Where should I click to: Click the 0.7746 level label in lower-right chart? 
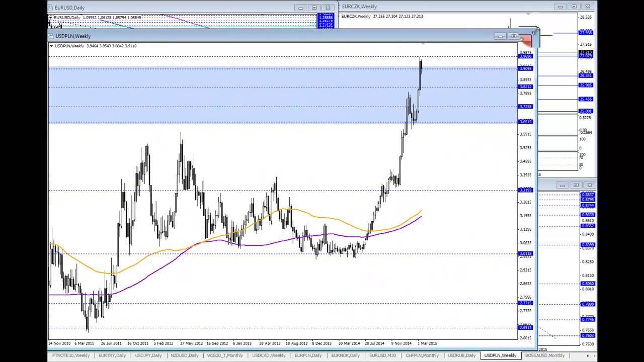tap(588, 320)
